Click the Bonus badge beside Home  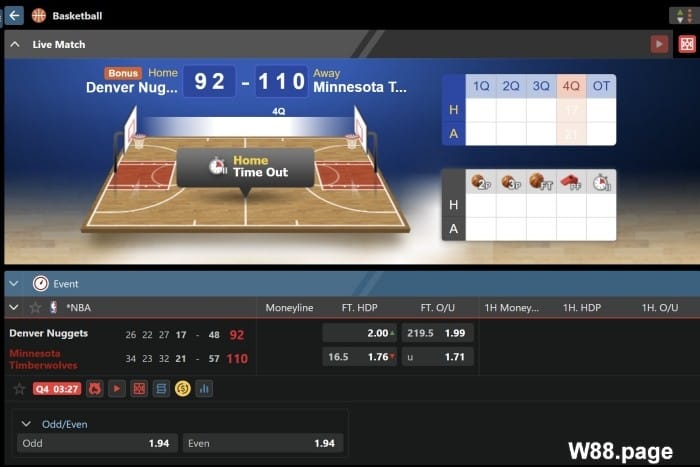(x=123, y=73)
